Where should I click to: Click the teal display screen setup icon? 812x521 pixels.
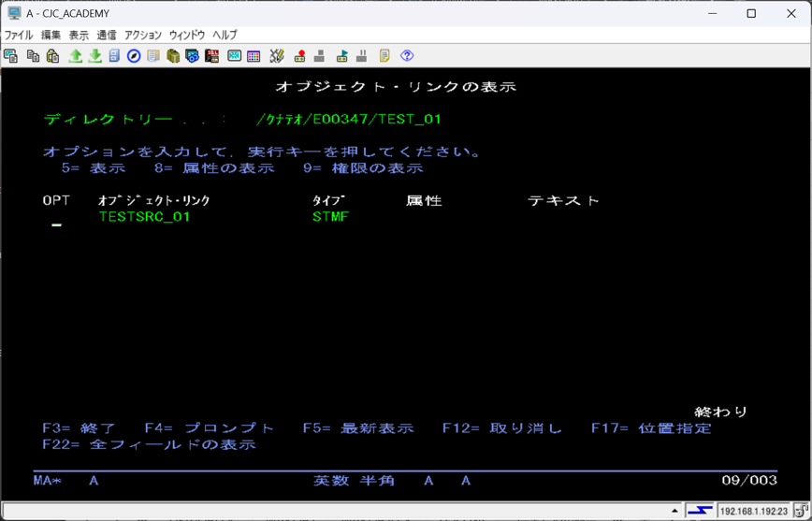235,56
